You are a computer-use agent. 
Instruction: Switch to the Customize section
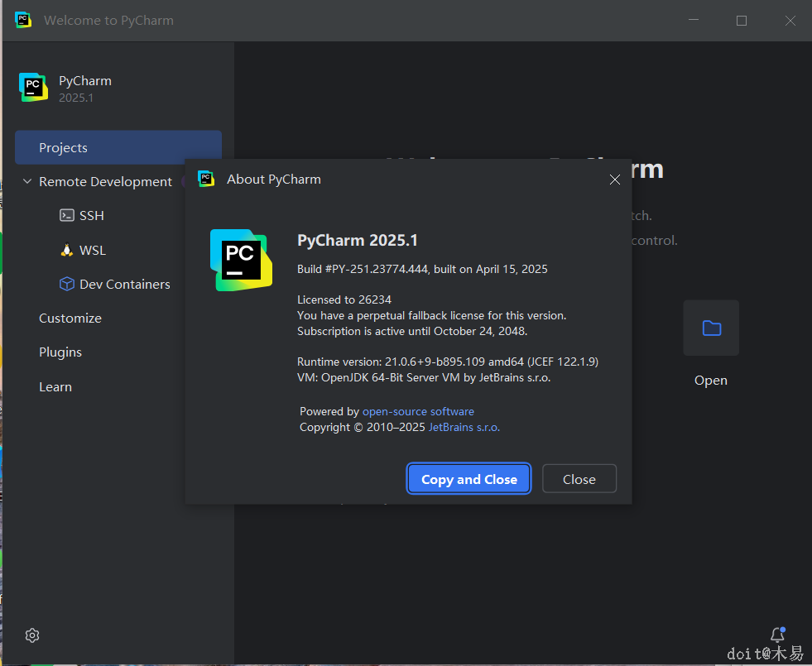[70, 319]
